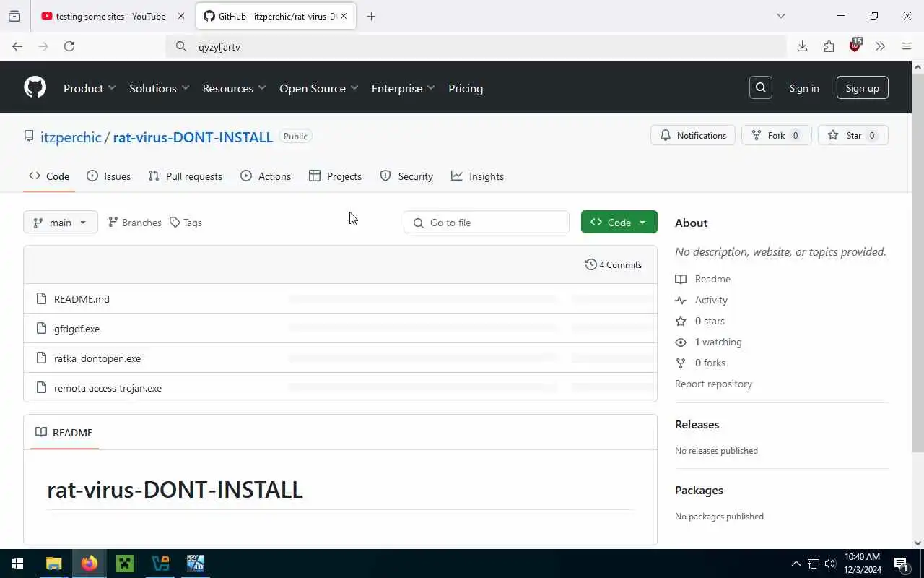The height and width of the screenshot is (578, 924).
Task: Open README.md file
Action: pyautogui.click(x=82, y=299)
